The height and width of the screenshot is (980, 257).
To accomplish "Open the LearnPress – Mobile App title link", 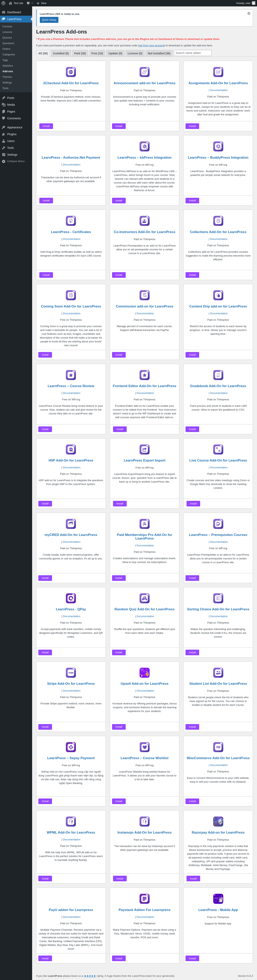I will pyautogui.click(x=218, y=910).
